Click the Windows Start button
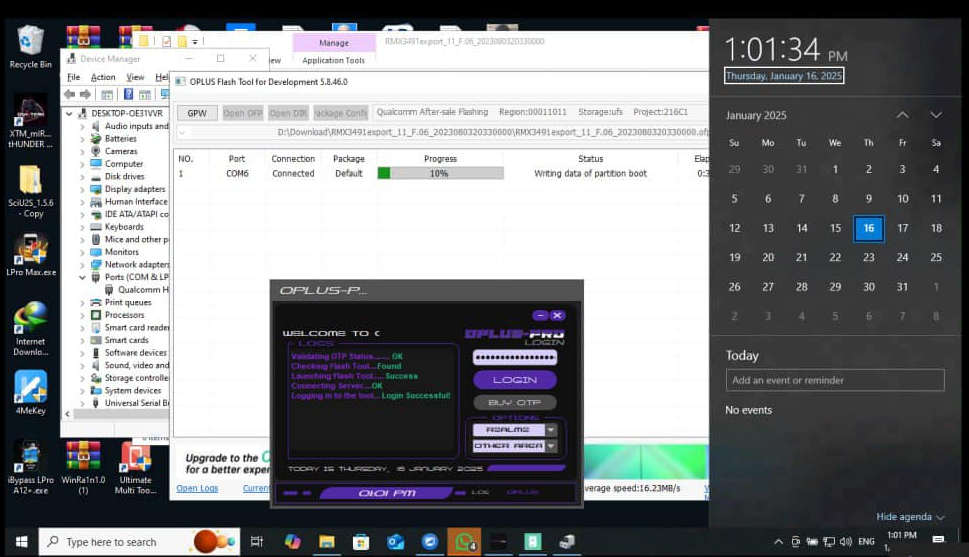The width and height of the screenshot is (969, 557). click(21, 542)
